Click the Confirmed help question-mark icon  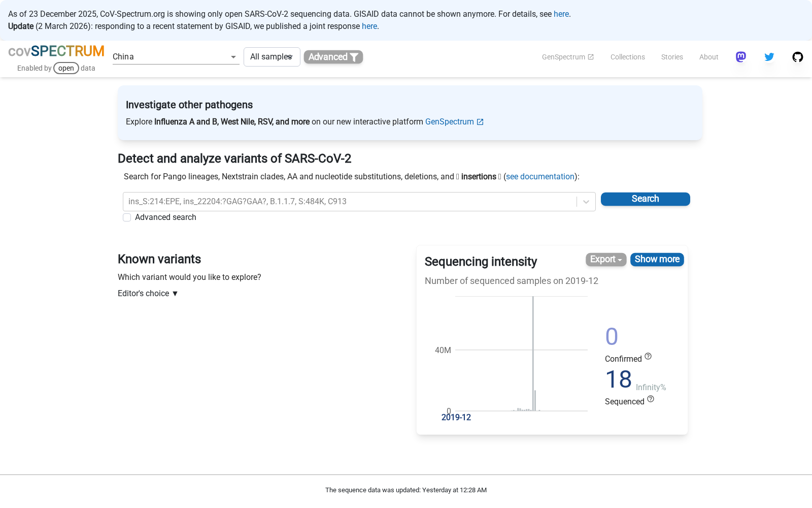pyautogui.click(x=648, y=356)
